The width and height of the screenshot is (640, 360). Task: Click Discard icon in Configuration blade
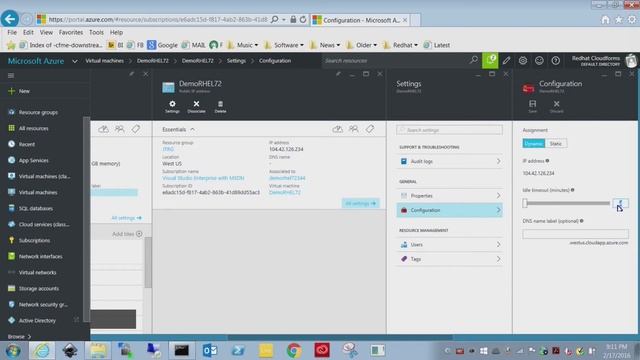click(556, 106)
